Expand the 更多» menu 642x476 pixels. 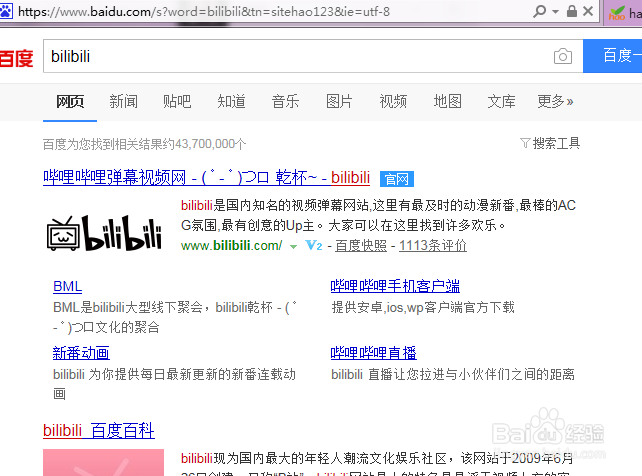point(555,101)
